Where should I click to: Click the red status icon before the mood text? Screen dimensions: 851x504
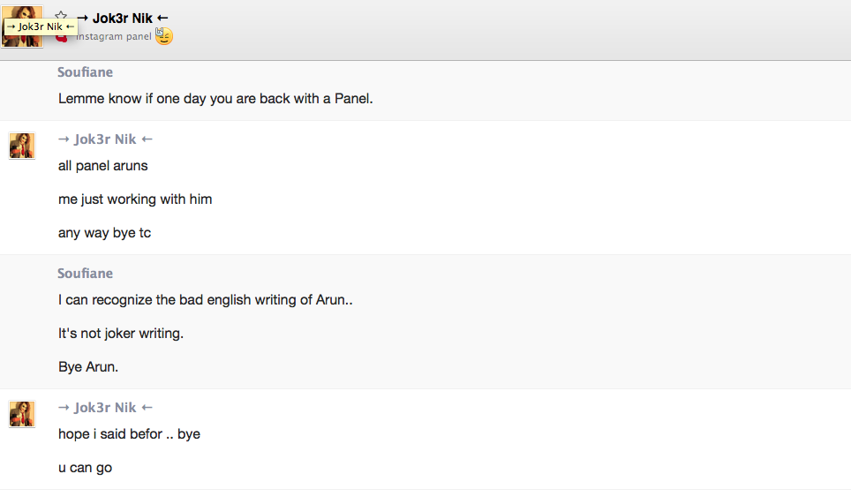click(x=62, y=37)
